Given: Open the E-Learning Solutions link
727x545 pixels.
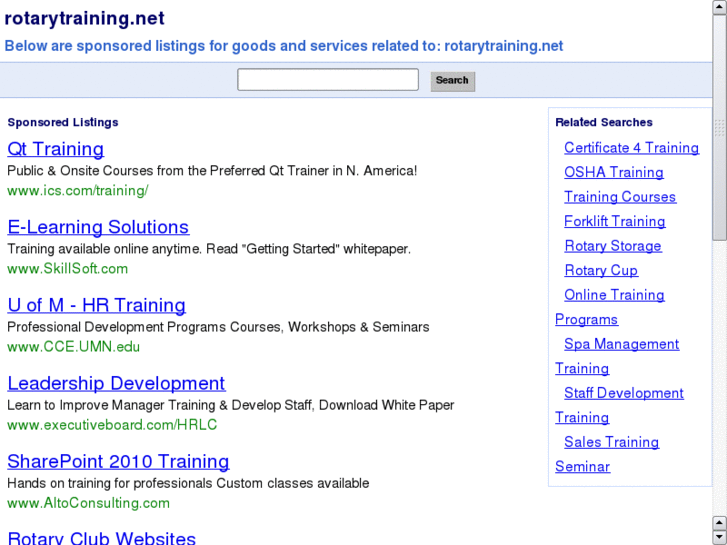Looking at the screenshot, I should [x=98, y=227].
